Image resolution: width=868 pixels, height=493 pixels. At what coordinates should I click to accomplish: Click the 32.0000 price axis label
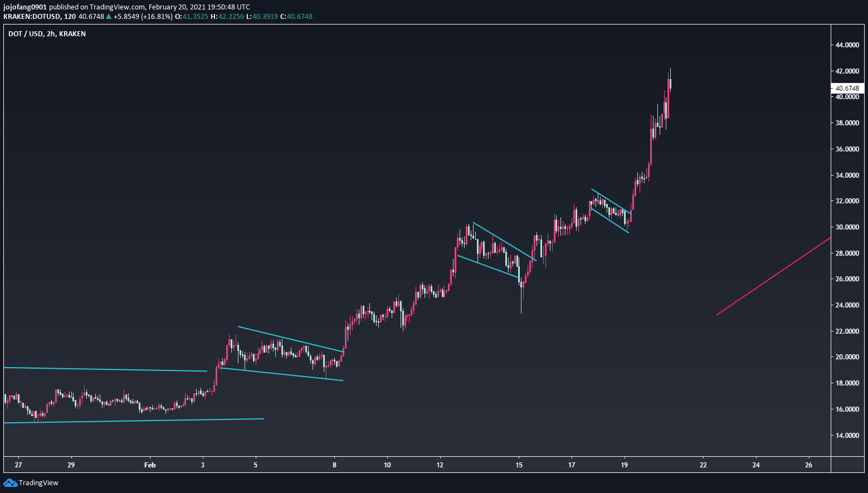[x=847, y=201]
